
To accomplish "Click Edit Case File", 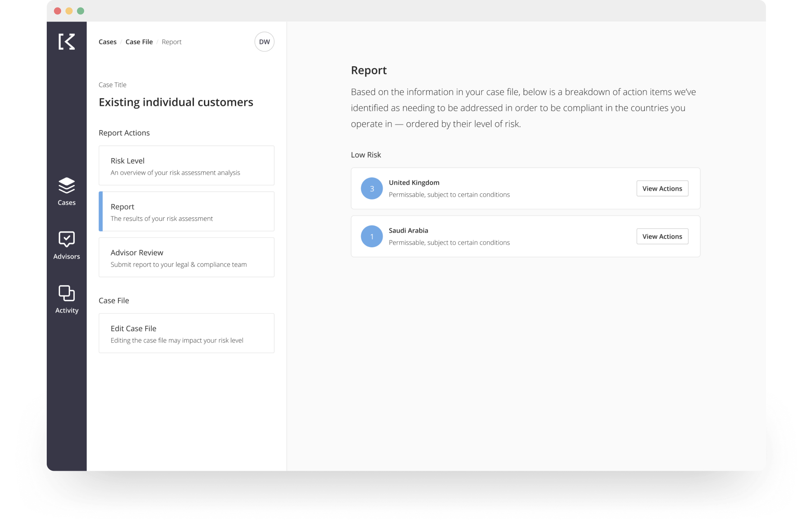I will tap(186, 333).
